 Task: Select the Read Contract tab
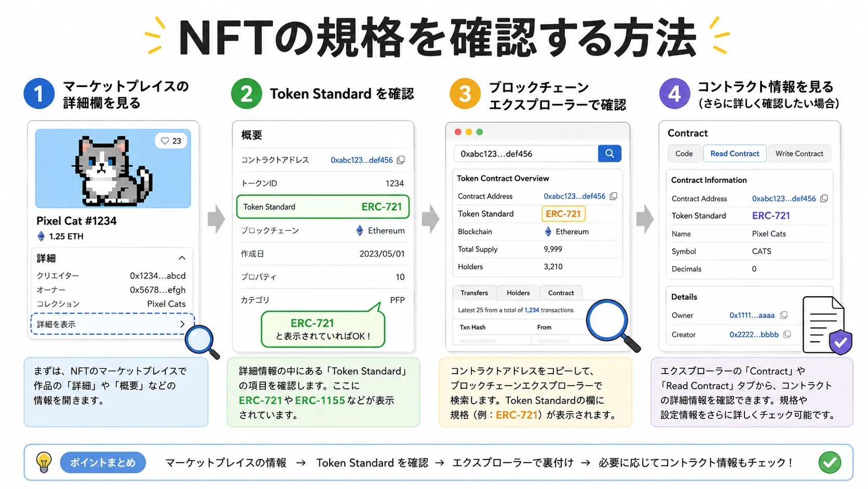click(735, 153)
